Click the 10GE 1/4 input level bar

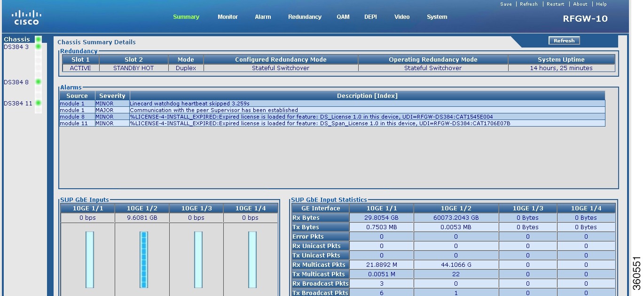(x=252, y=259)
